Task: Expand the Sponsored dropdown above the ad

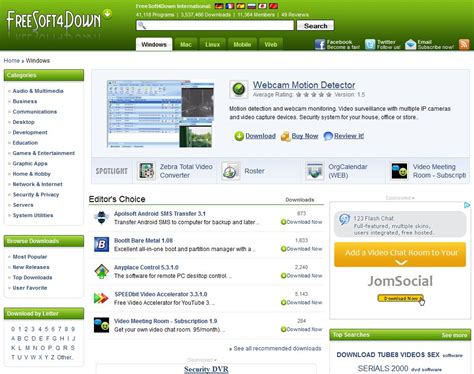Action: [x=400, y=198]
